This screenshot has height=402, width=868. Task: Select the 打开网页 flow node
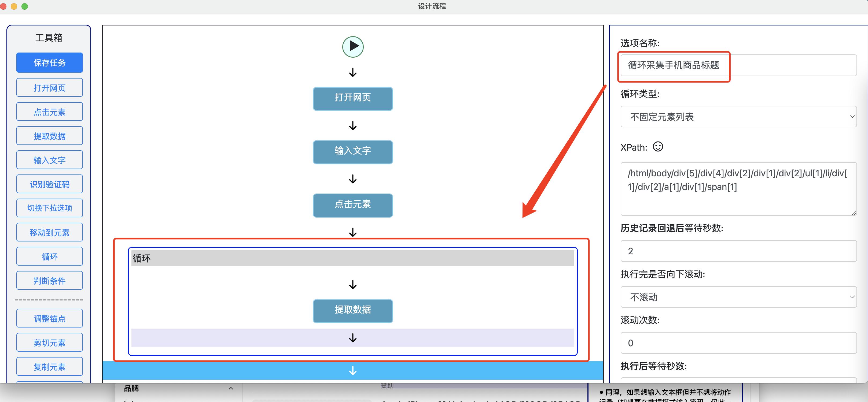pos(353,99)
